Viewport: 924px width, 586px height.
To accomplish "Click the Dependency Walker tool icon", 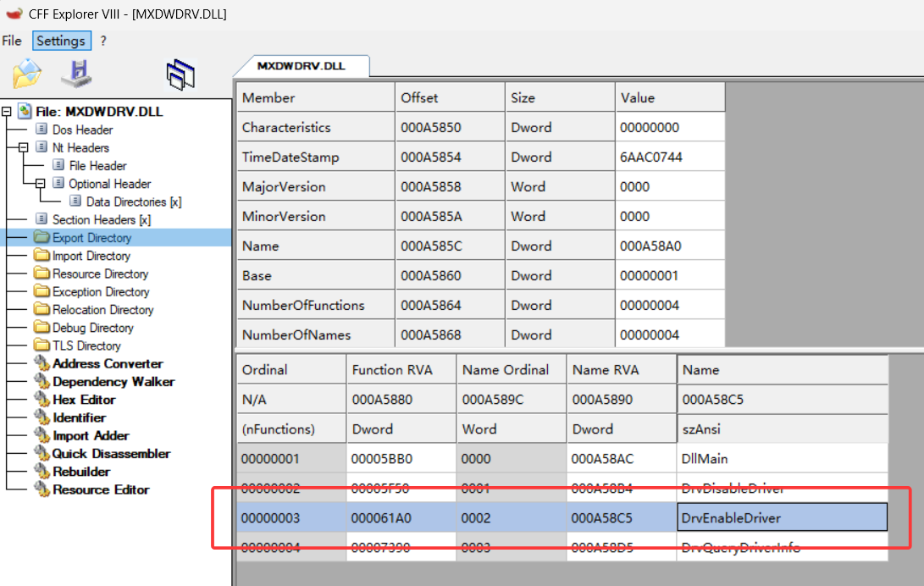I will [41, 382].
